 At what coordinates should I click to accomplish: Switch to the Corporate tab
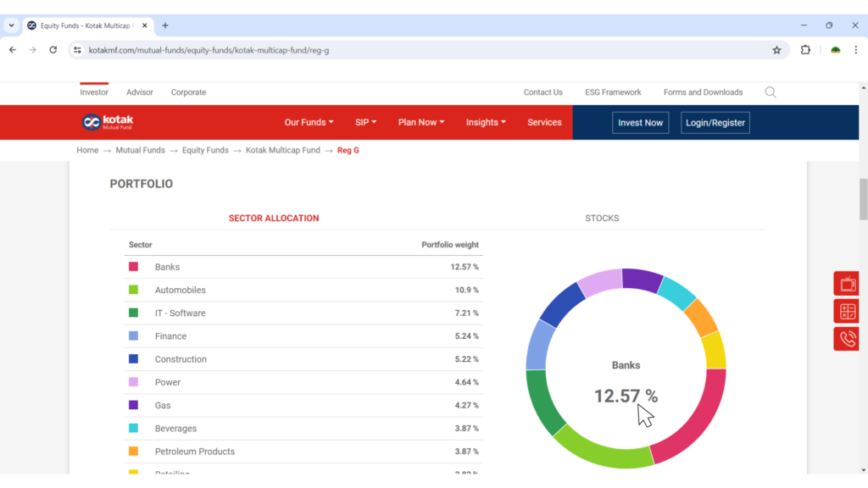pyautogui.click(x=188, y=92)
